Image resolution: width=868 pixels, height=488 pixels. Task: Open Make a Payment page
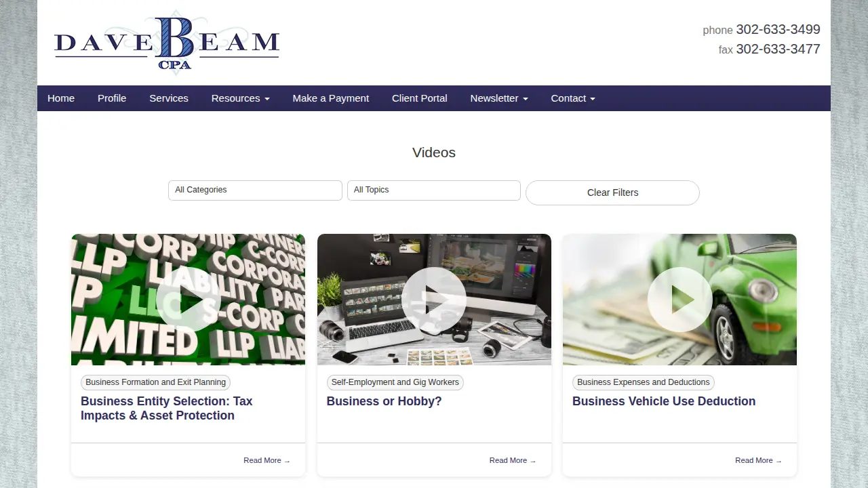point(331,98)
